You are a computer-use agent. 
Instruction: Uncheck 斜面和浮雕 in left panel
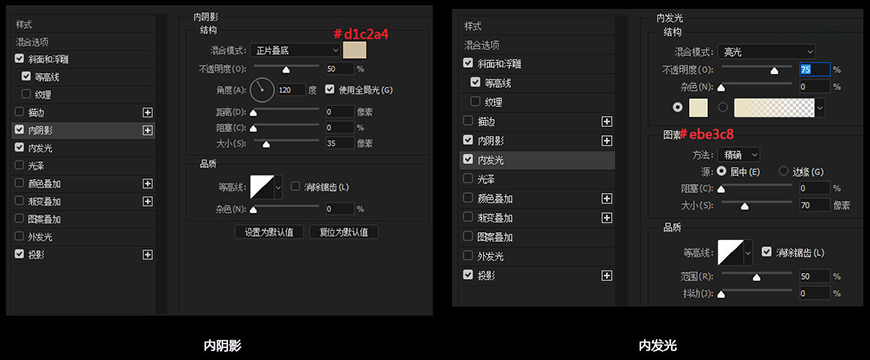pyautogui.click(x=20, y=58)
